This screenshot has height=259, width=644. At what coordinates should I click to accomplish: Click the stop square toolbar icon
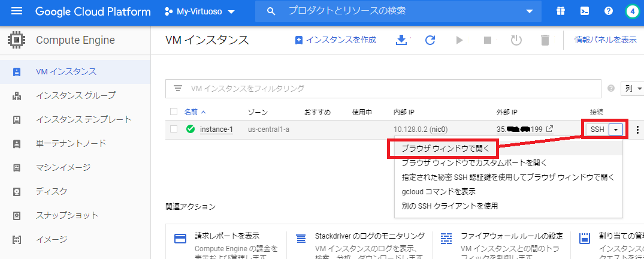coord(488,40)
